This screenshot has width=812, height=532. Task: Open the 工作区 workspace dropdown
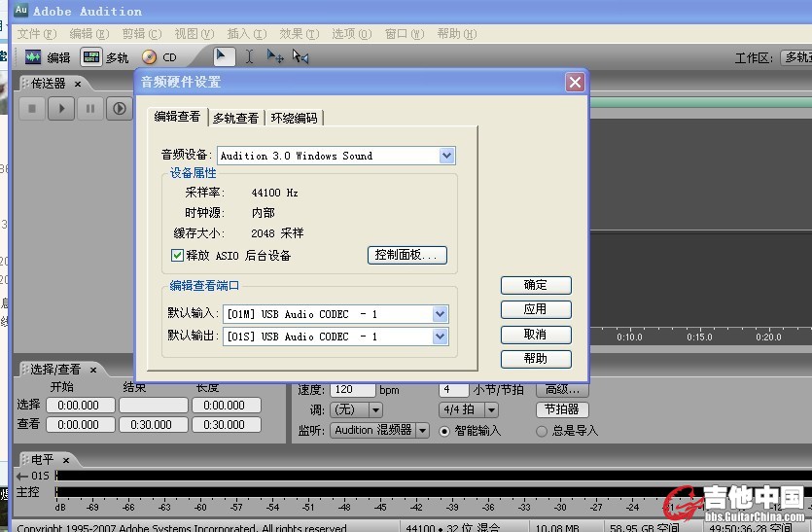(795, 57)
